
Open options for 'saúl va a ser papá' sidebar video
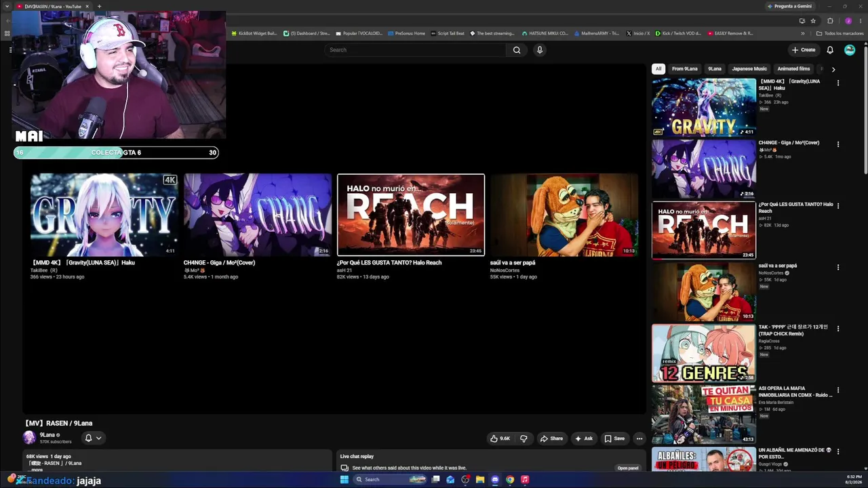[x=838, y=267]
